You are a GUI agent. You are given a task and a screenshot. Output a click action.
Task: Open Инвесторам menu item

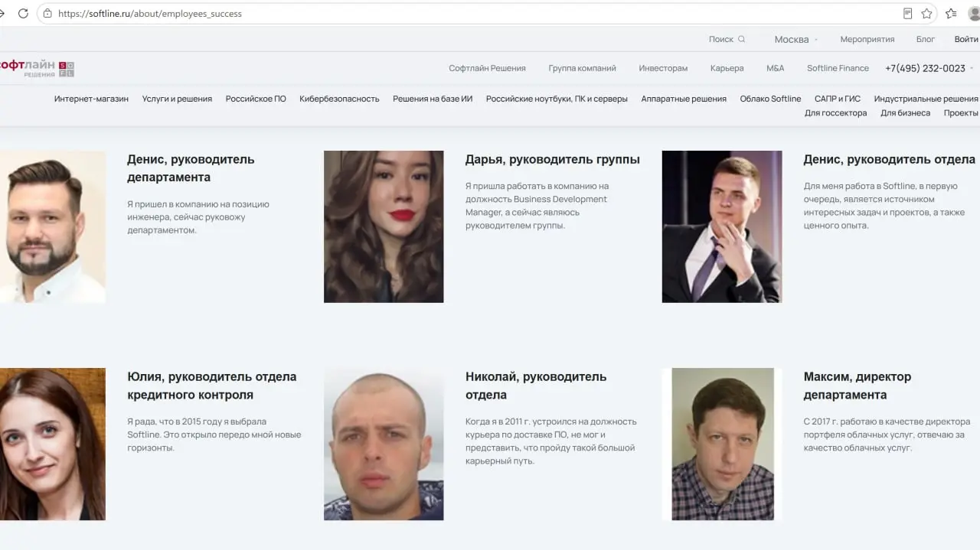[x=663, y=68]
